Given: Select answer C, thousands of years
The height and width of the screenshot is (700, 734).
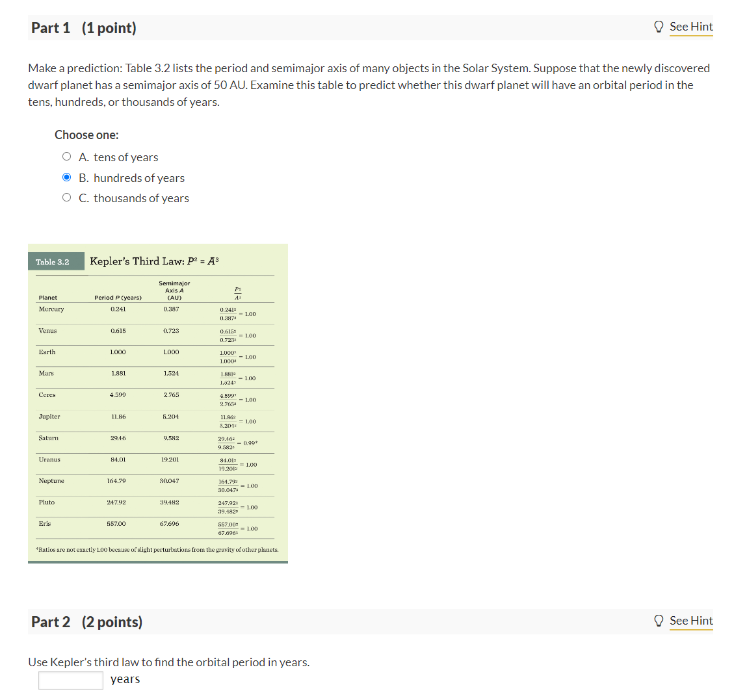Looking at the screenshot, I should [66, 198].
